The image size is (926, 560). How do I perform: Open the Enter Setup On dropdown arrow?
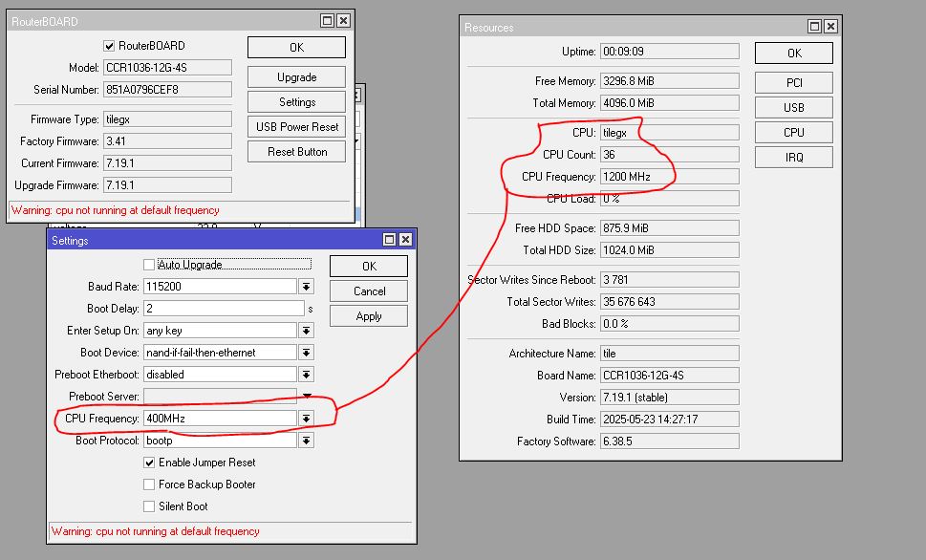coord(306,331)
